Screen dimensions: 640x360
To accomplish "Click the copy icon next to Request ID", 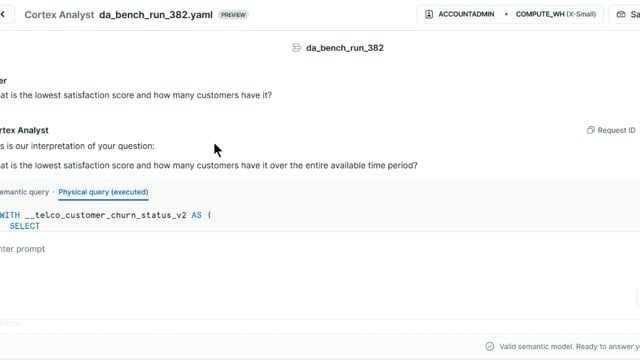I will 591,130.
